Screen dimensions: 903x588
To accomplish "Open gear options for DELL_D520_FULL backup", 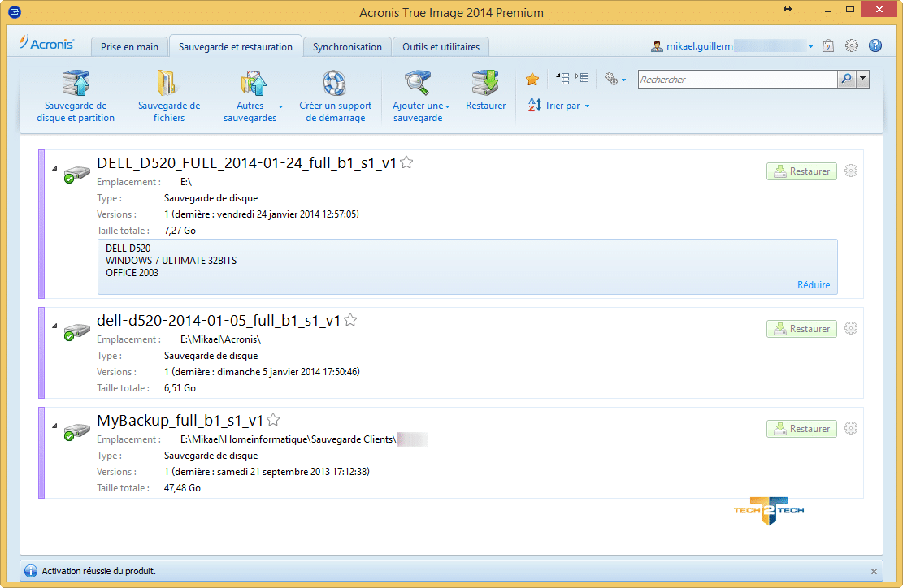I will (x=851, y=171).
